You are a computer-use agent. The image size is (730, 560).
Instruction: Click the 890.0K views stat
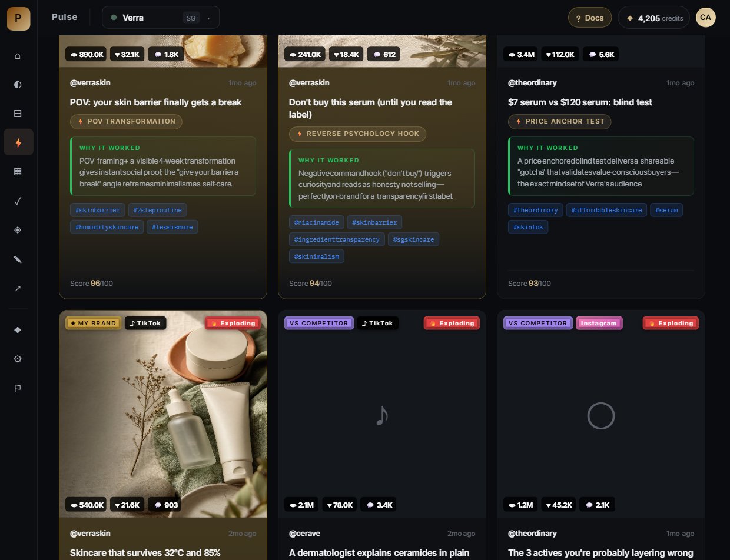[x=87, y=54]
